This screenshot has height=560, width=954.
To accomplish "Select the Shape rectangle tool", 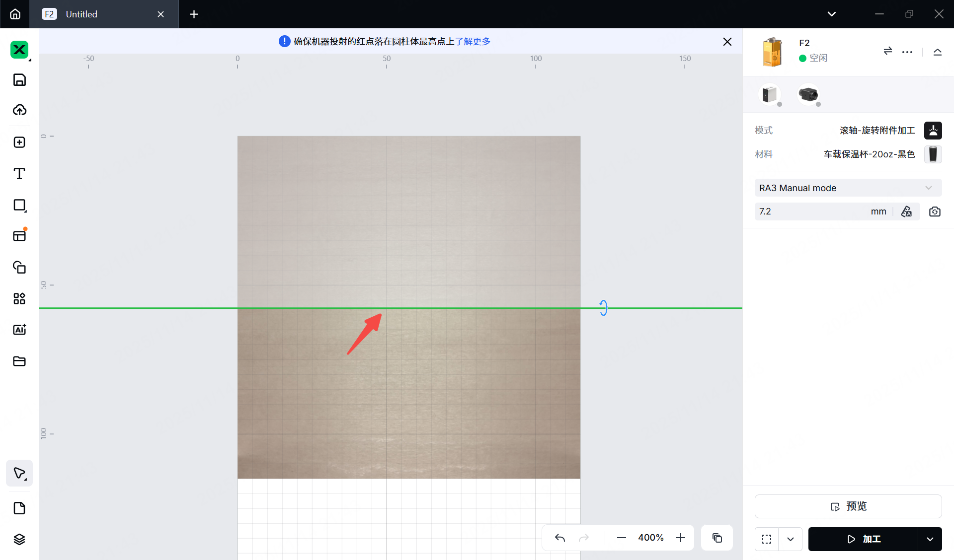I will 19,205.
